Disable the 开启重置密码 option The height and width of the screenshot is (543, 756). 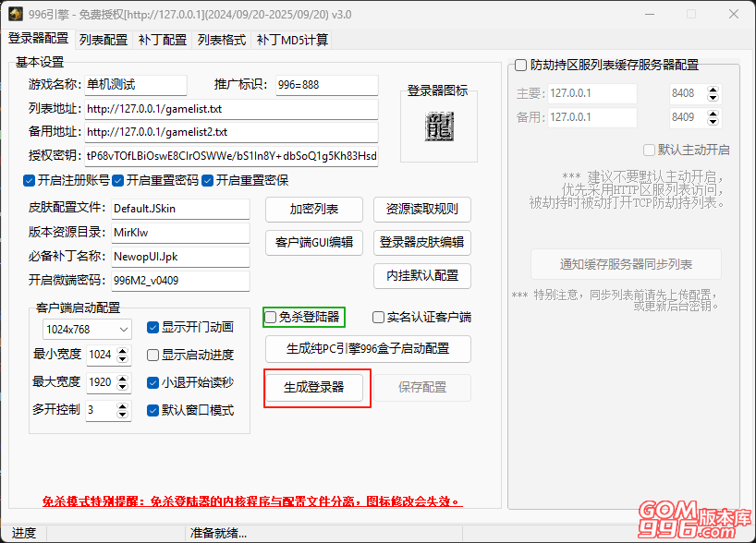point(118,180)
